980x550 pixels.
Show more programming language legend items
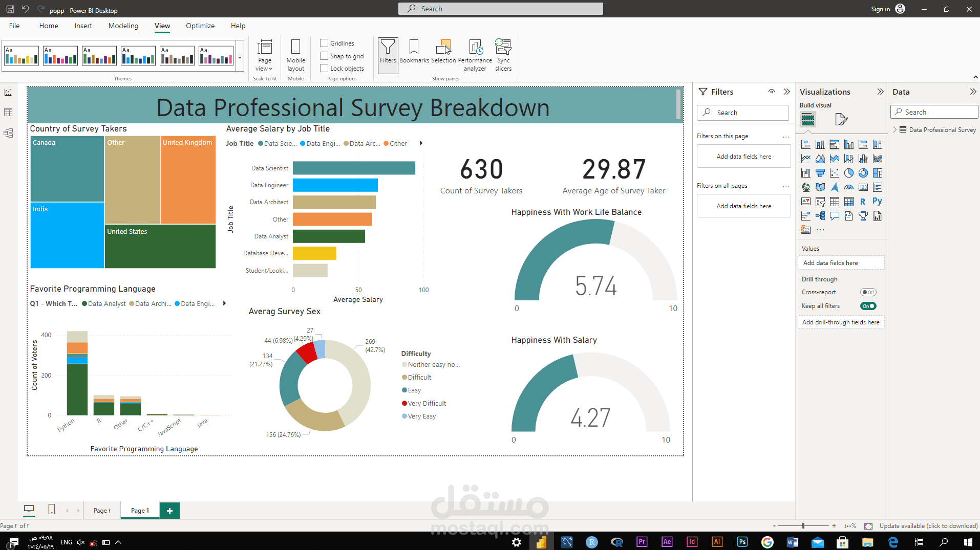pos(224,303)
